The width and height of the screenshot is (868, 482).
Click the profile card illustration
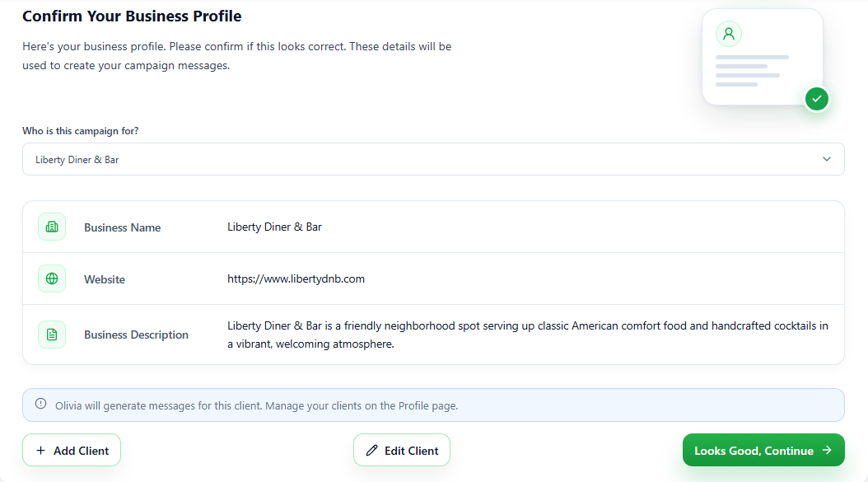tap(763, 58)
